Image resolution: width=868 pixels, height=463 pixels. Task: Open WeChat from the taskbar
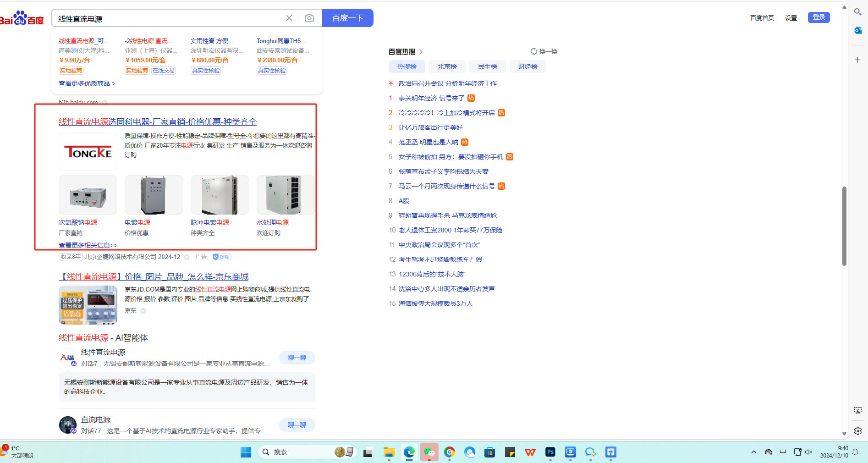(429, 452)
